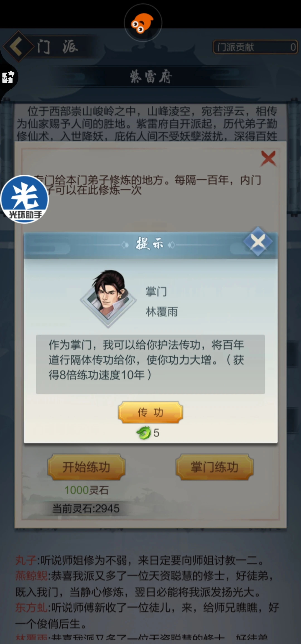Screen dimensions: 301x644
Task: Tap the player name 丸子 in chat
Action: [x=26, y=560]
